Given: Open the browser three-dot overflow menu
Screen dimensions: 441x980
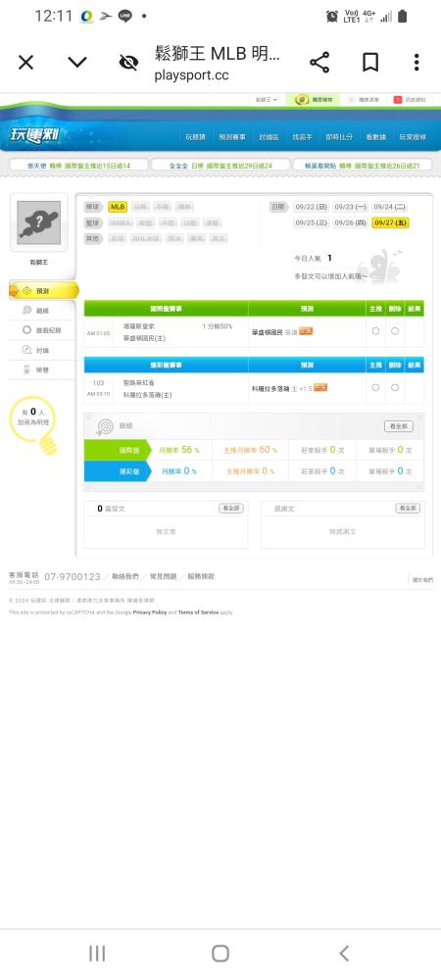Looking at the screenshot, I should coord(416,63).
